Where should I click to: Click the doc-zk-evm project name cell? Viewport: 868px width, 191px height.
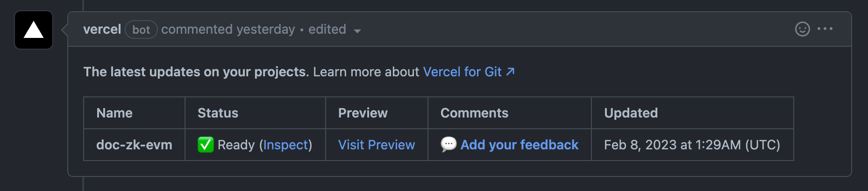coord(134,145)
